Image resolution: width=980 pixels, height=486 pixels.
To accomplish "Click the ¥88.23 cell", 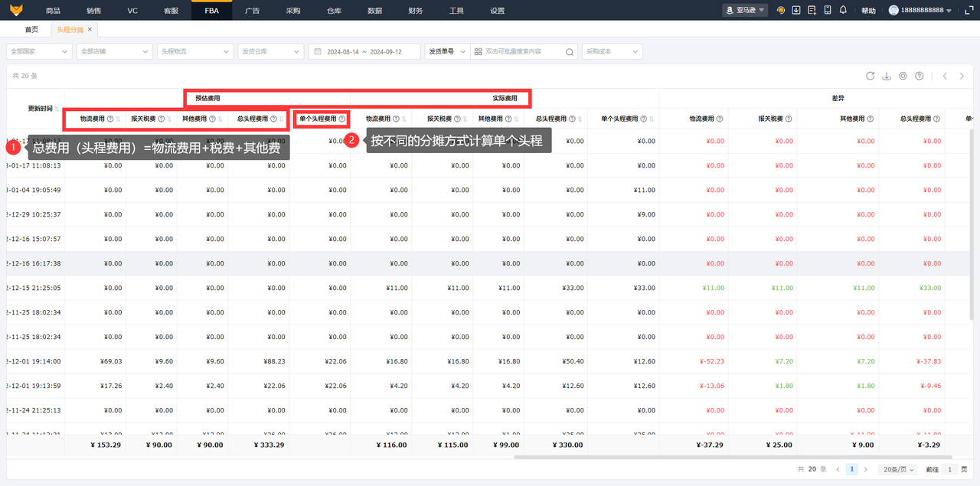I will coord(273,361).
